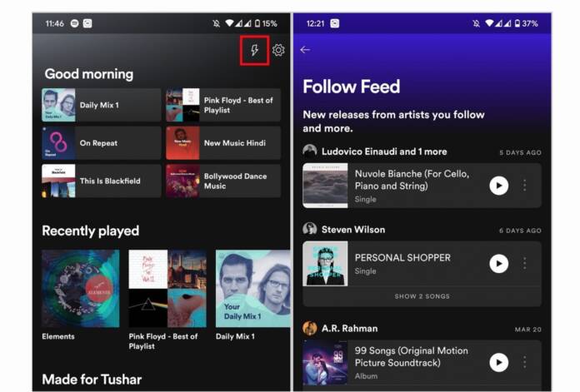Open Nuvole Bianche cover art
The image size is (580, 392).
coord(325,186)
